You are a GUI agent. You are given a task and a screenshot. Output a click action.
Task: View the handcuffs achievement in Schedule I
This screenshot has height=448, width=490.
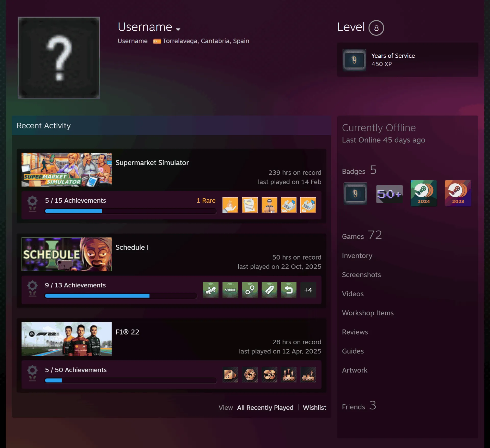(250, 290)
